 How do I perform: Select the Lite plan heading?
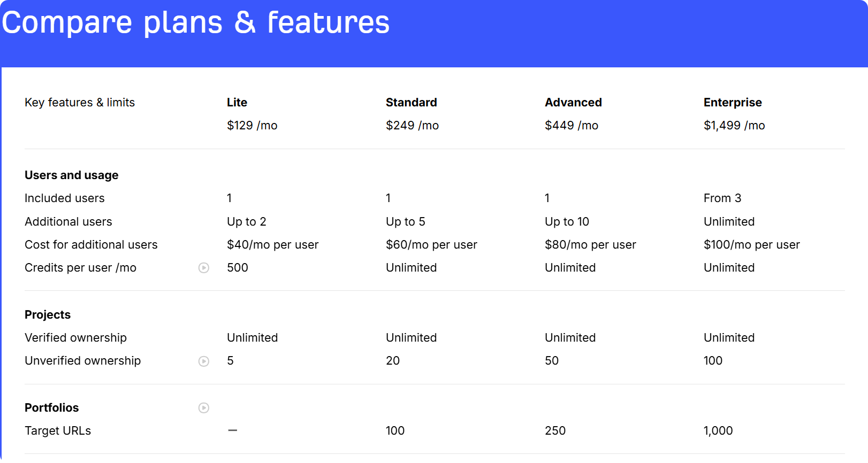(237, 102)
